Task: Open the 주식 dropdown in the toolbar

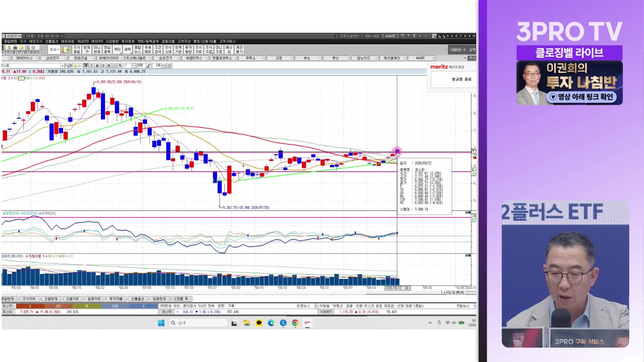Action: [54, 50]
